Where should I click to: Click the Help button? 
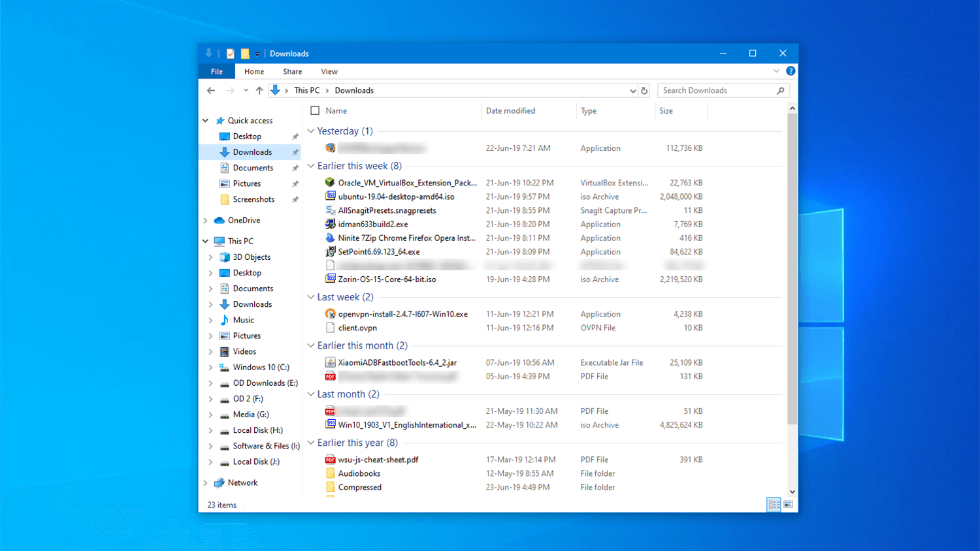click(x=791, y=71)
